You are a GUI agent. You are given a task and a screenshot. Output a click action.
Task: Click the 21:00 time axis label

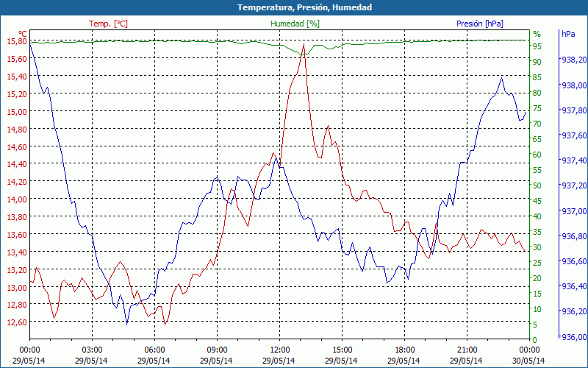tap(467, 350)
